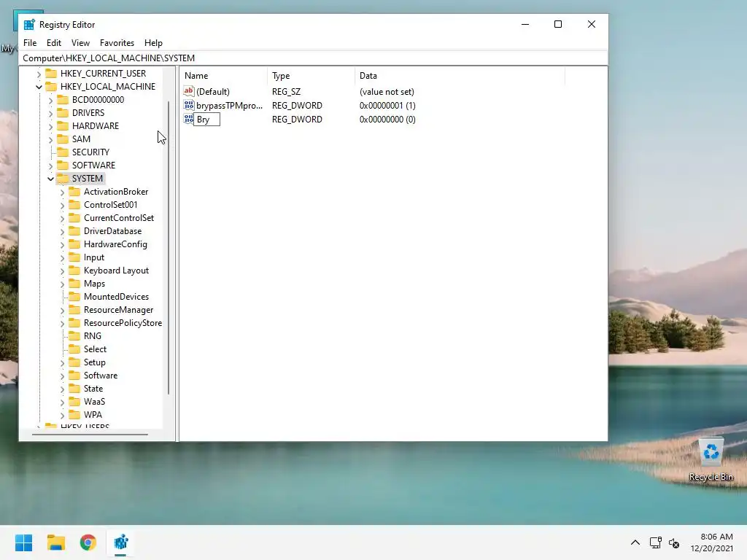Click the 0x00000001 (1) data value
747x560 pixels.
pyautogui.click(x=387, y=105)
